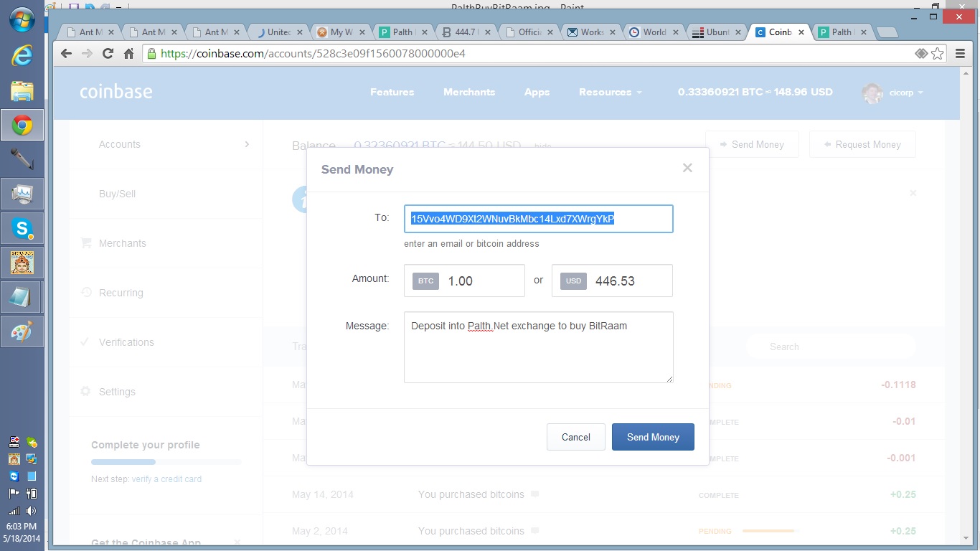Screen dimensions: 980x551
Task: Click the extension icon left of bookmark star
Action: click(x=921, y=53)
